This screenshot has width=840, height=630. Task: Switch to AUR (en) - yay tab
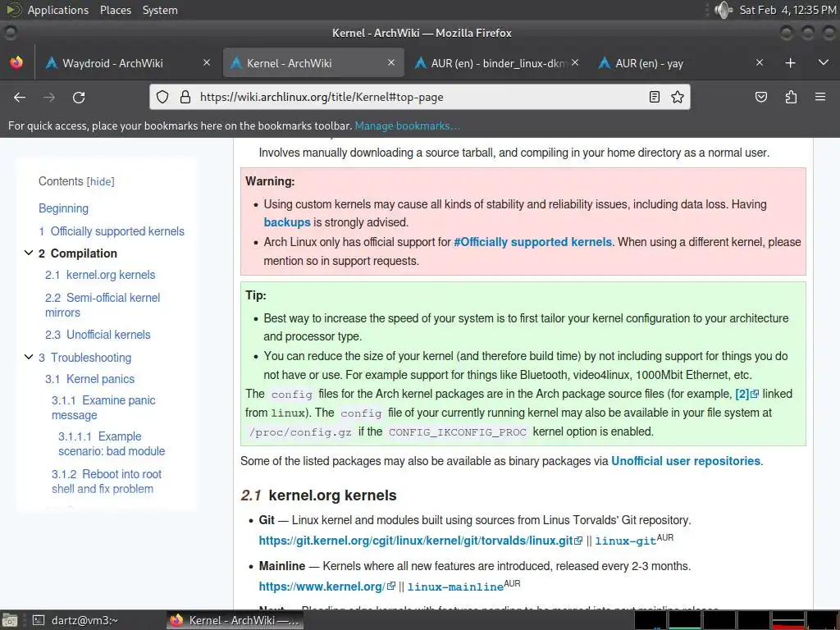pos(682,62)
